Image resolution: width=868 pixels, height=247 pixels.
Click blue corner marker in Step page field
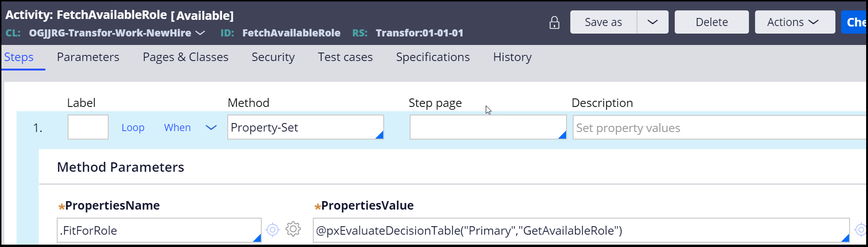tap(562, 135)
